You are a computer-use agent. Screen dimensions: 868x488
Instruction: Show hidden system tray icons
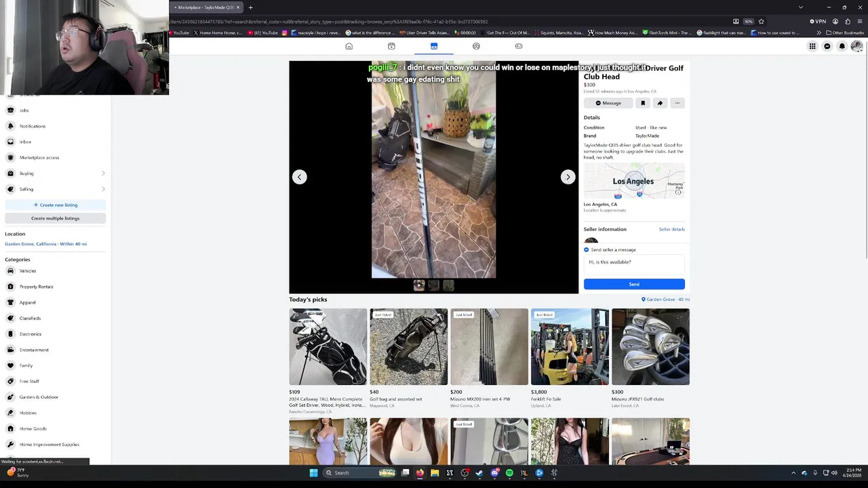[x=793, y=472]
